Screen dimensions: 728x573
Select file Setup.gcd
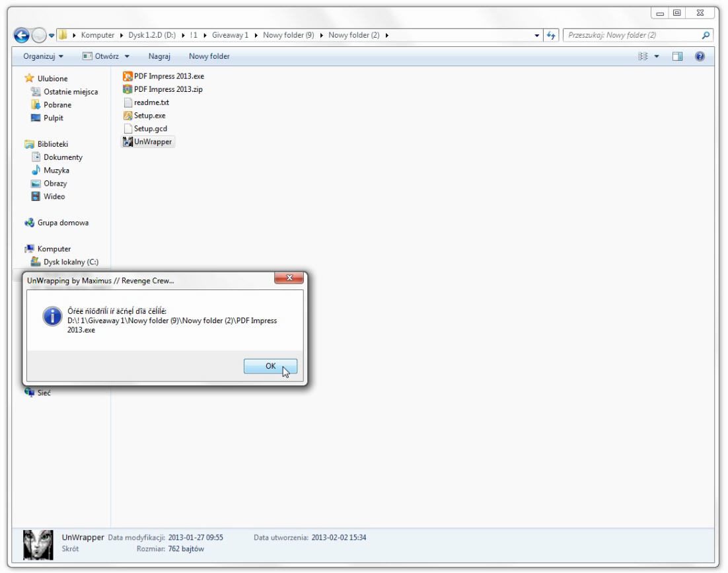pos(151,129)
